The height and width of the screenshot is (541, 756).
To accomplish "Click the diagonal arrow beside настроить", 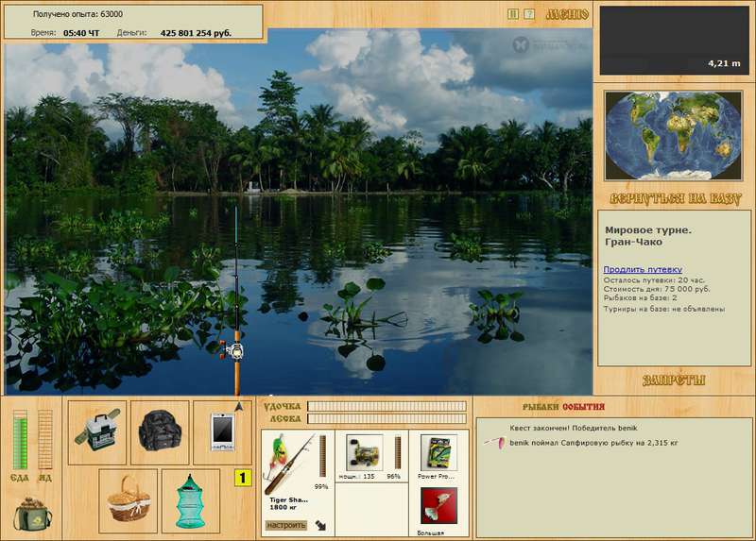I will [320, 525].
